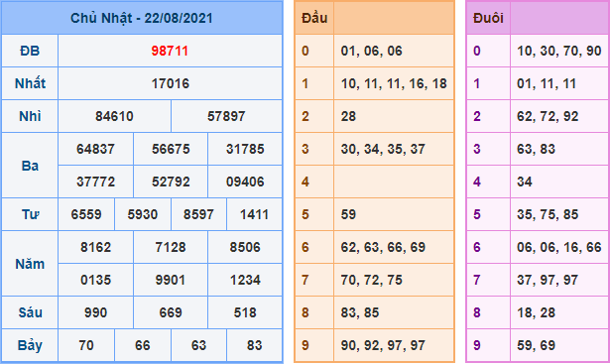Click fourth prize number 5930

(x=143, y=214)
